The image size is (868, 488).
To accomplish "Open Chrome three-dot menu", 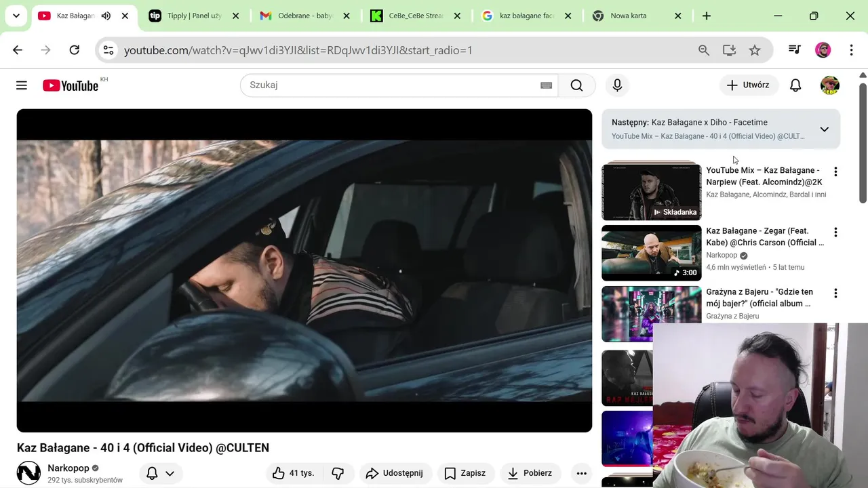I will [x=851, y=50].
